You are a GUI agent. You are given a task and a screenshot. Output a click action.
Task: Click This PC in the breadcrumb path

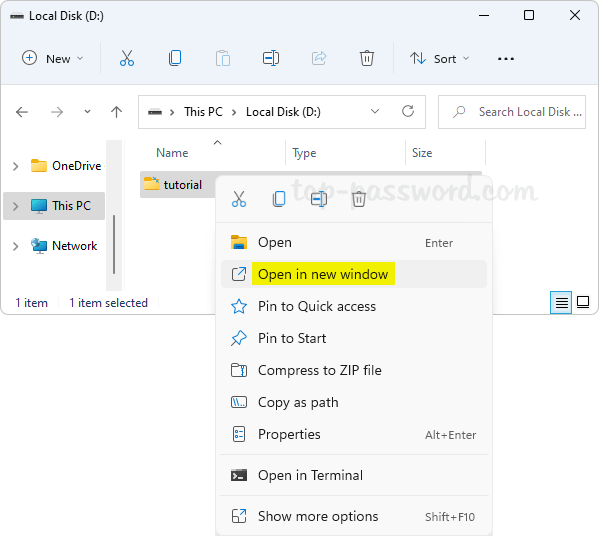pyautogui.click(x=203, y=112)
